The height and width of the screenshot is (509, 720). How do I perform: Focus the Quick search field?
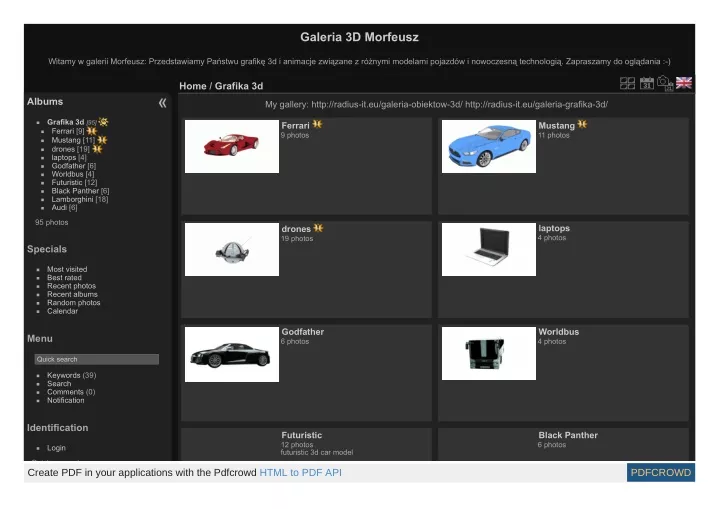click(x=97, y=359)
